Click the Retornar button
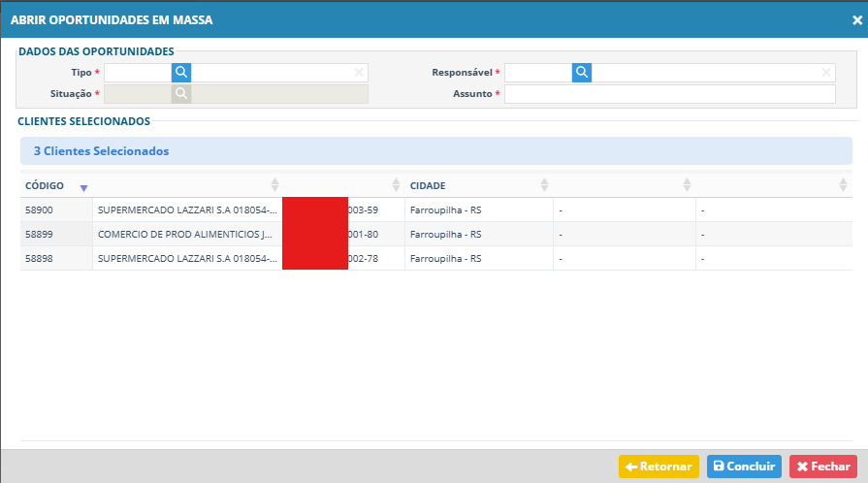Image resolution: width=868 pixels, height=483 pixels. tap(659, 467)
